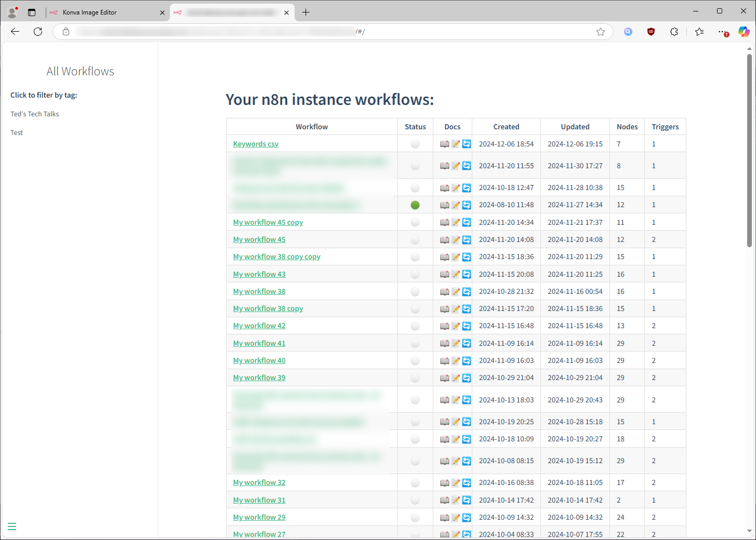Click the status circle for My workflow 31
Image resolution: width=756 pixels, height=540 pixels.
coord(415,500)
